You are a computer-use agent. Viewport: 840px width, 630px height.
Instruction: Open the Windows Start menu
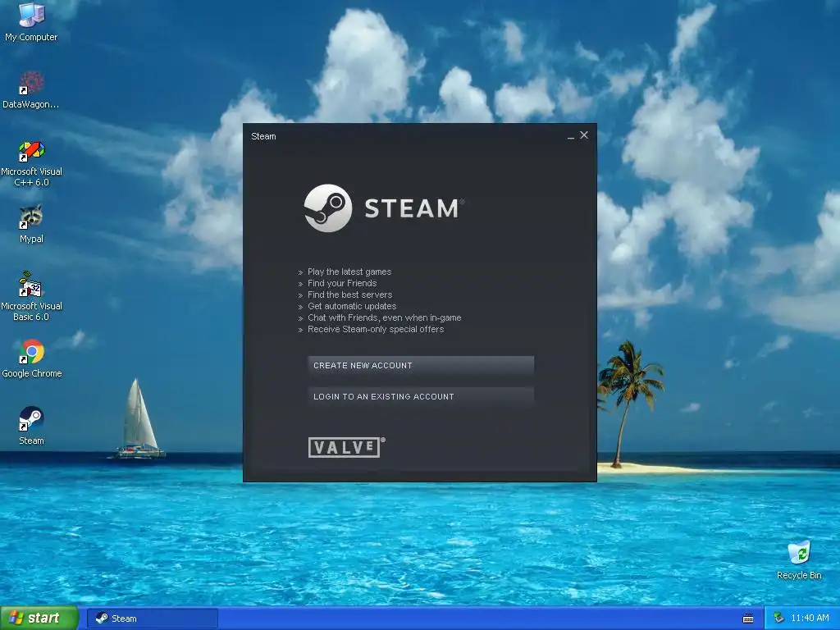(39, 619)
